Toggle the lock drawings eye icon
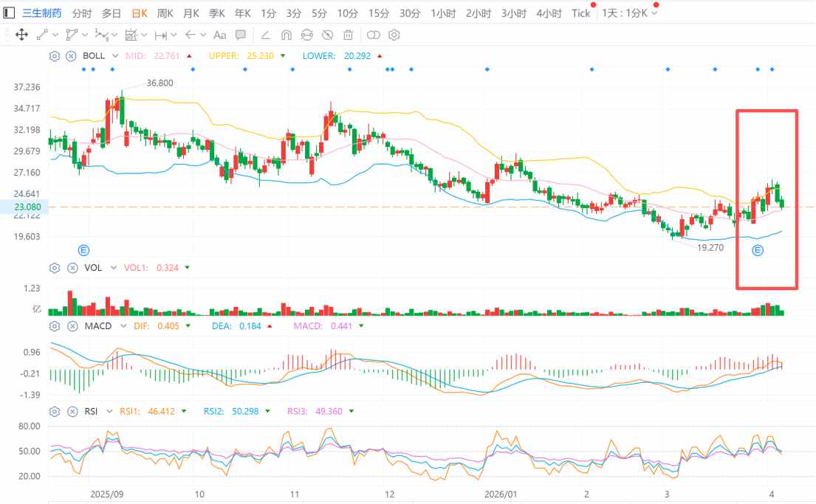Image resolution: width=816 pixels, height=504 pixels. (307, 35)
